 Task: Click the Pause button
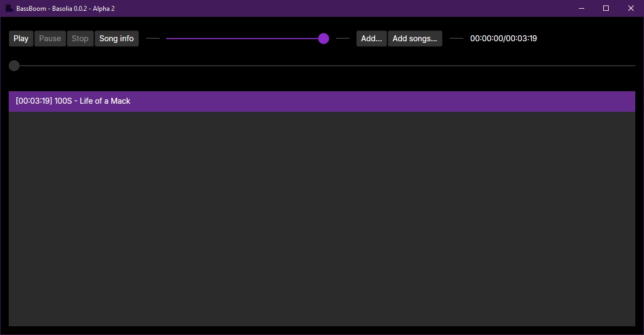50,39
